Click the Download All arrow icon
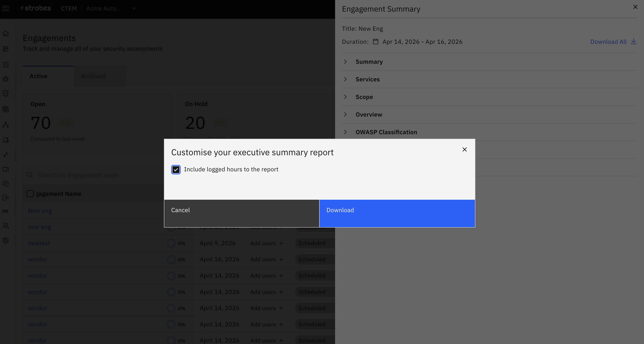Viewport: 644px width, 344px height. click(x=633, y=41)
